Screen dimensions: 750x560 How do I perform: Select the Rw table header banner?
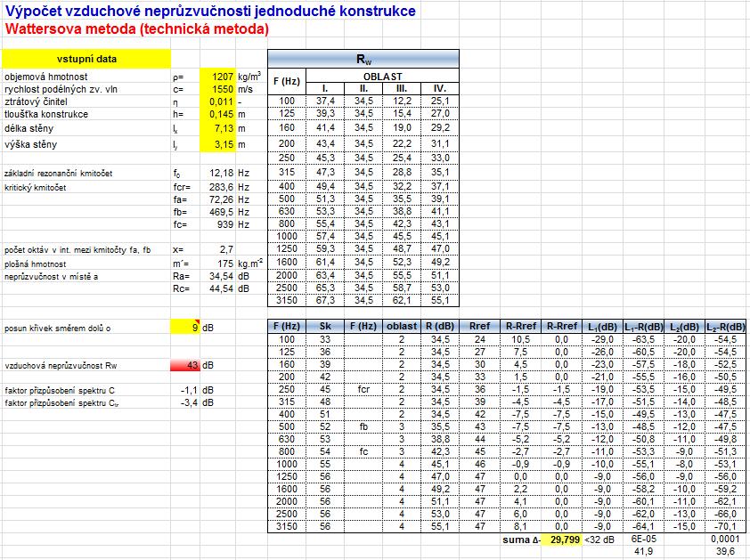click(x=363, y=59)
